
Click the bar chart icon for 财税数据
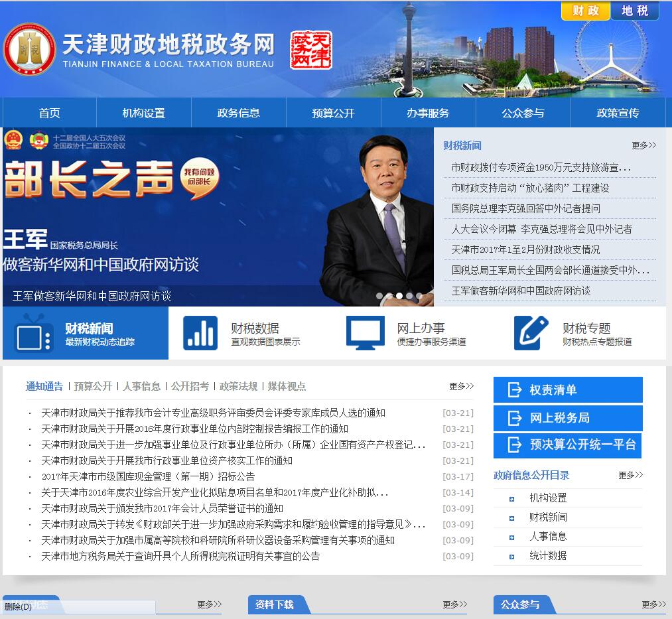tap(200, 333)
